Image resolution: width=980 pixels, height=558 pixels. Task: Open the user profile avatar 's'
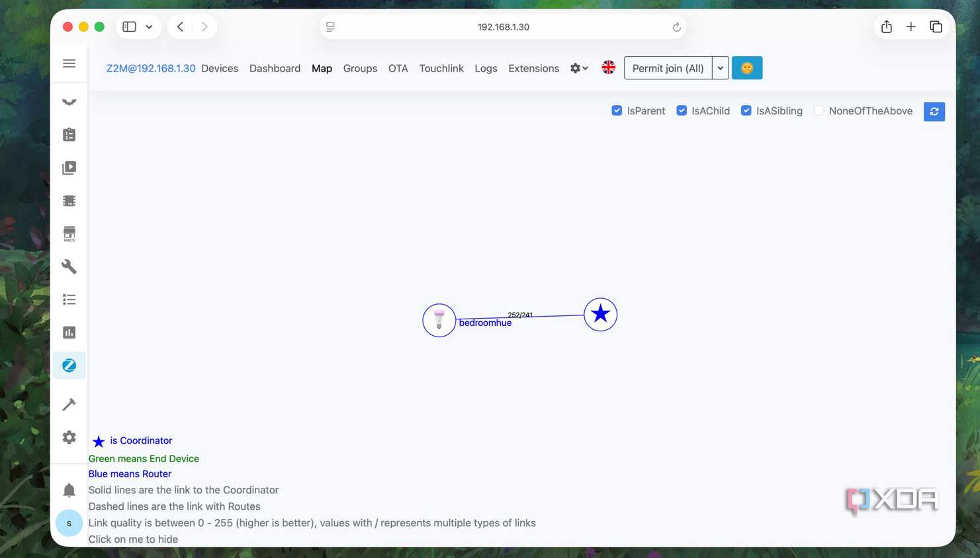69,523
